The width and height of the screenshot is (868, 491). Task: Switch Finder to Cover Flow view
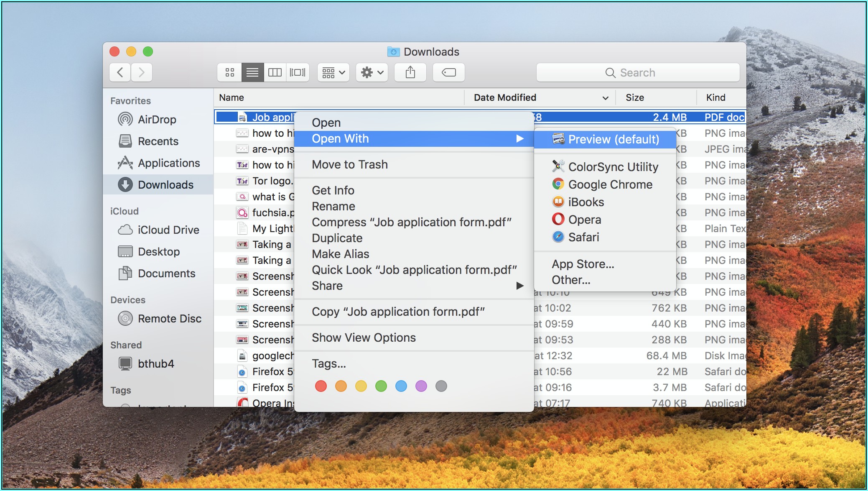click(298, 73)
